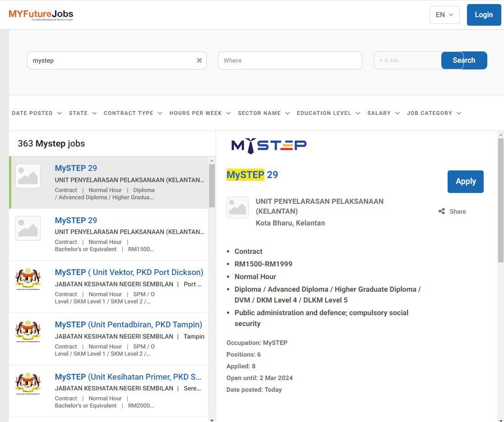Open the MySTEP 29 listing requiring Bachelor's or Equivalent
The height and width of the screenshot is (422, 504).
coord(109,234)
